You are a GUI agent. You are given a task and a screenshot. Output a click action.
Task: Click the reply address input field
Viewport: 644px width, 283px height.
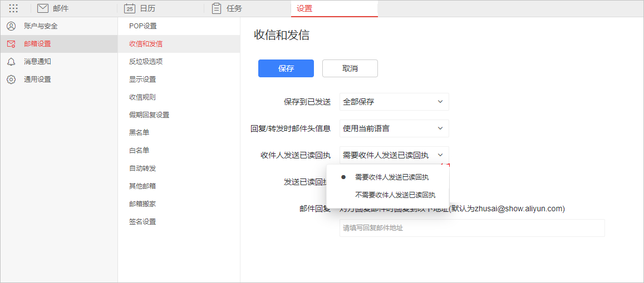(471, 228)
